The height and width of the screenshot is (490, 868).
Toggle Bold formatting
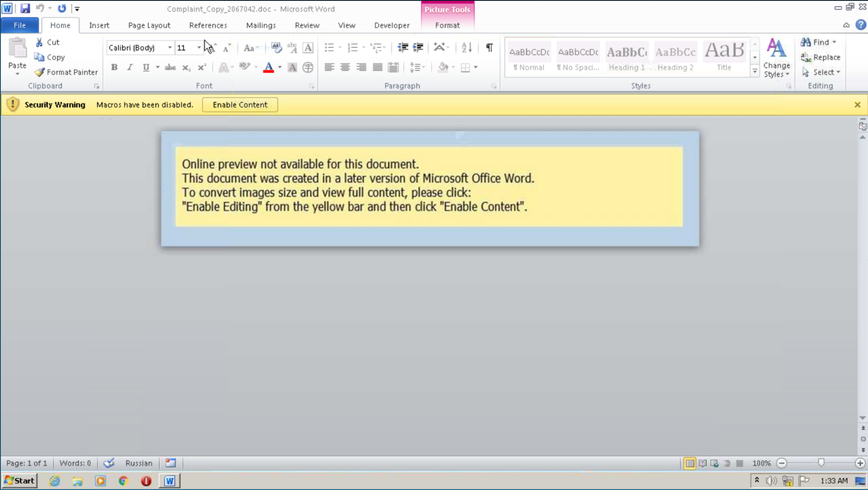[114, 67]
